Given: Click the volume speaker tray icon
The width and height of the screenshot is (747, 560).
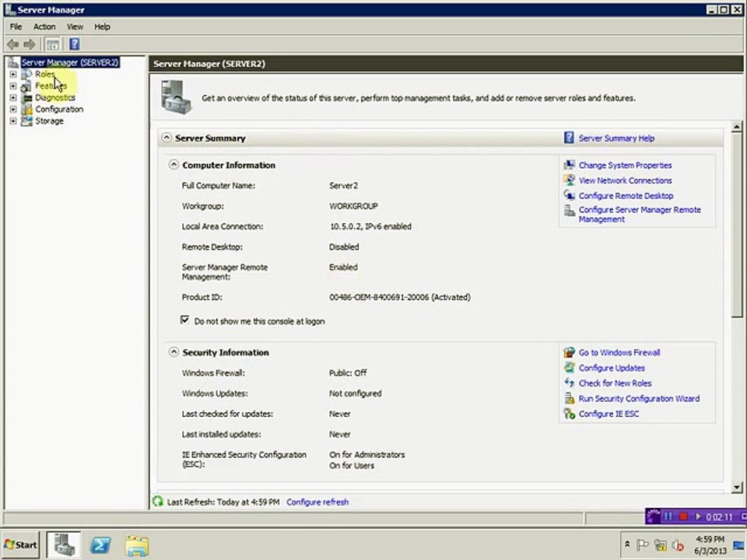Looking at the screenshot, I should [678, 544].
